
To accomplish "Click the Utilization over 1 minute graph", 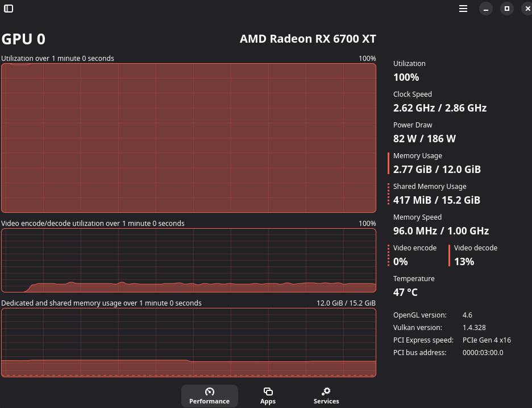I will click(x=188, y=138).
